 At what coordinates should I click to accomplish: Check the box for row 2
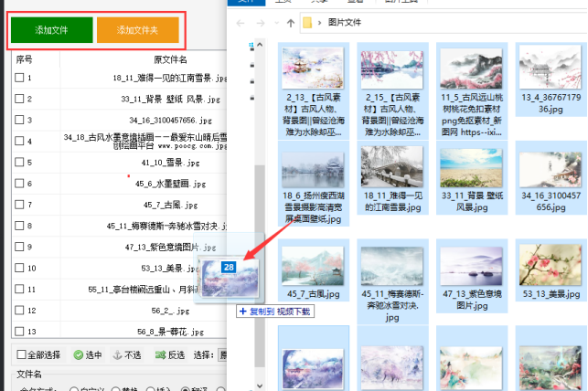click(x=19, y=99)
